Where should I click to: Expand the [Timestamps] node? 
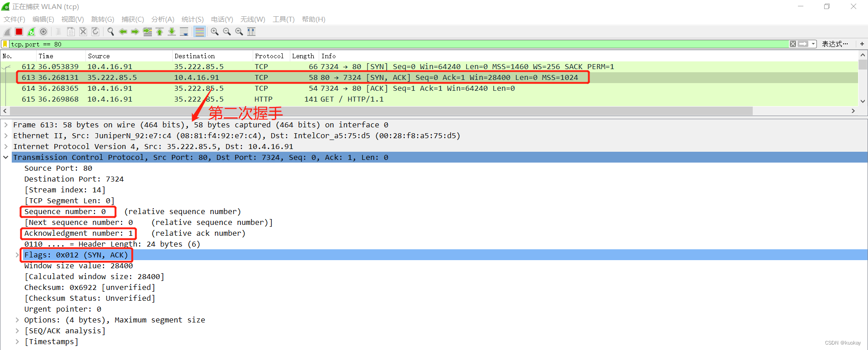click(17, 341)
